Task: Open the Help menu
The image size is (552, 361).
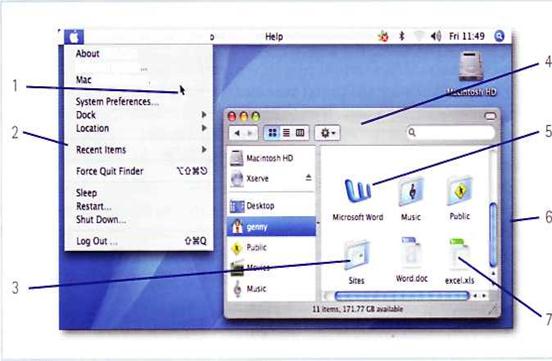Action: [274, 37]
